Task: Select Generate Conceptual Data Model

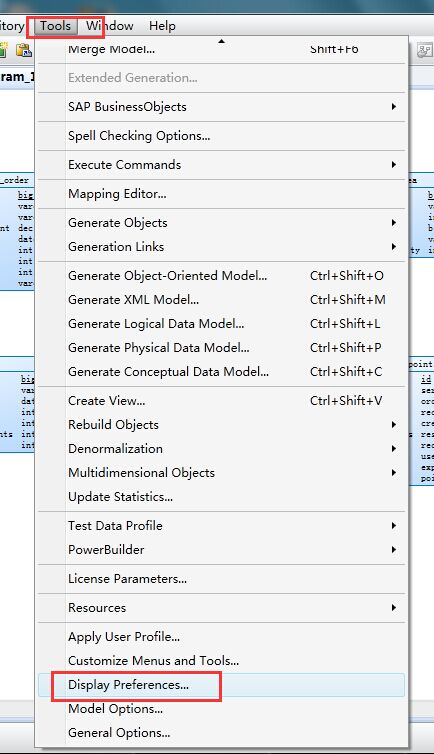Action: point(221,372)
